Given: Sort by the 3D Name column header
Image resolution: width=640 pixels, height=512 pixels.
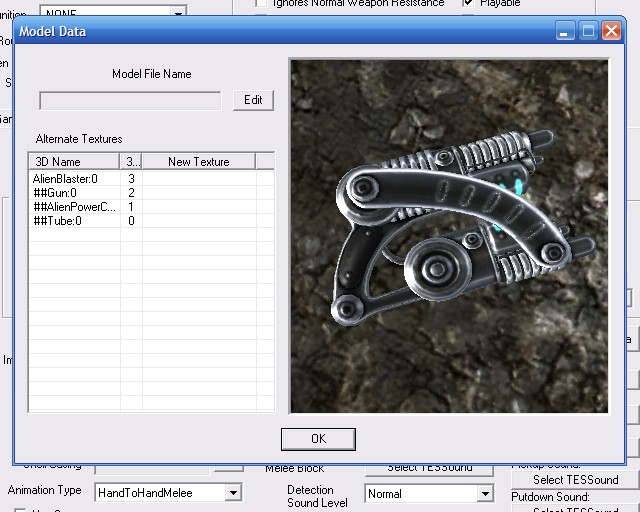Looking at the screenshot, I should pos(74,161).
